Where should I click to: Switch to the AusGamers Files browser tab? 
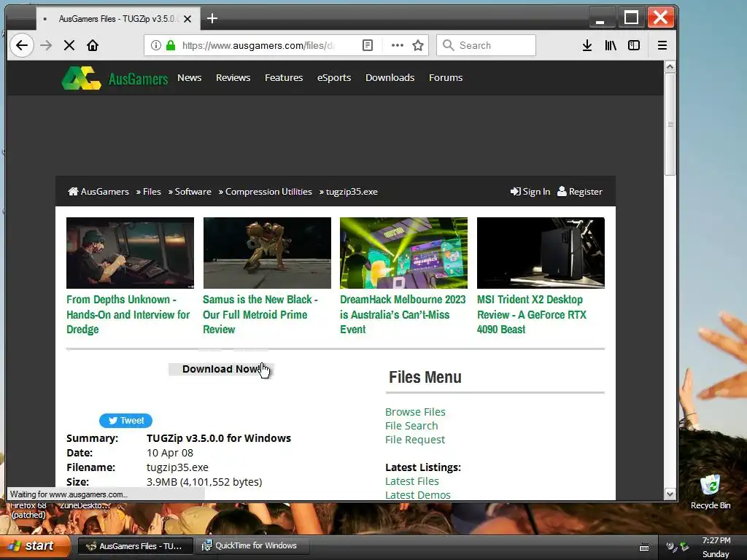tap(117, 19)
